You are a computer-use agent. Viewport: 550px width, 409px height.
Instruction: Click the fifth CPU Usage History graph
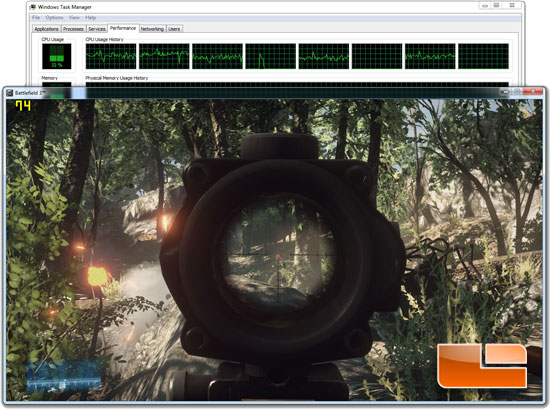coord(324,56)
